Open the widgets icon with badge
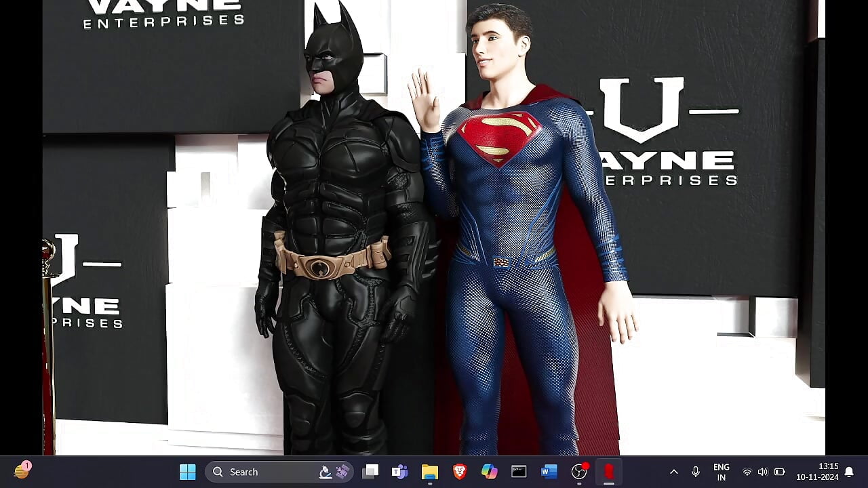 [x=22, y=471]
